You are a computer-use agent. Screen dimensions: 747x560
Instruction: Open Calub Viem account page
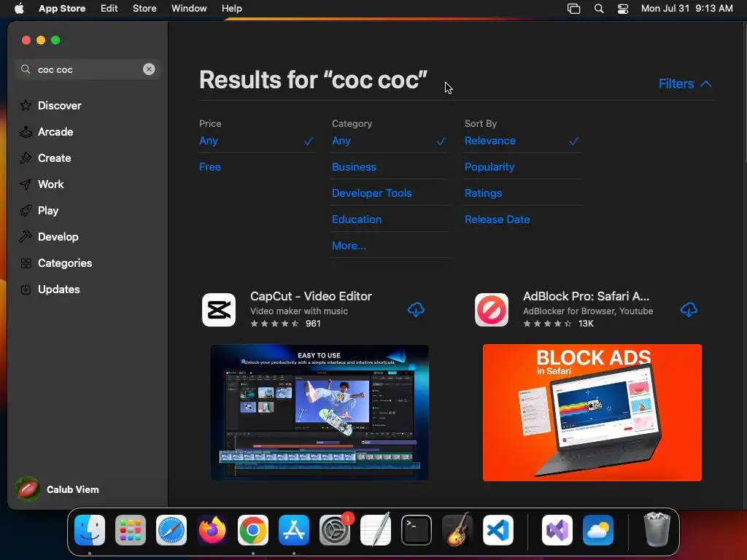click(x=58, y=489)
